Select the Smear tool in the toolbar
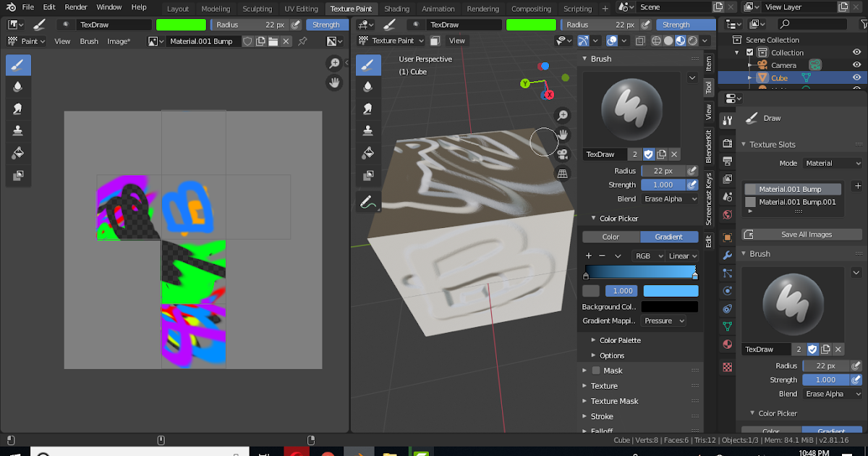The image size is (868, 456). pos(18,107)
